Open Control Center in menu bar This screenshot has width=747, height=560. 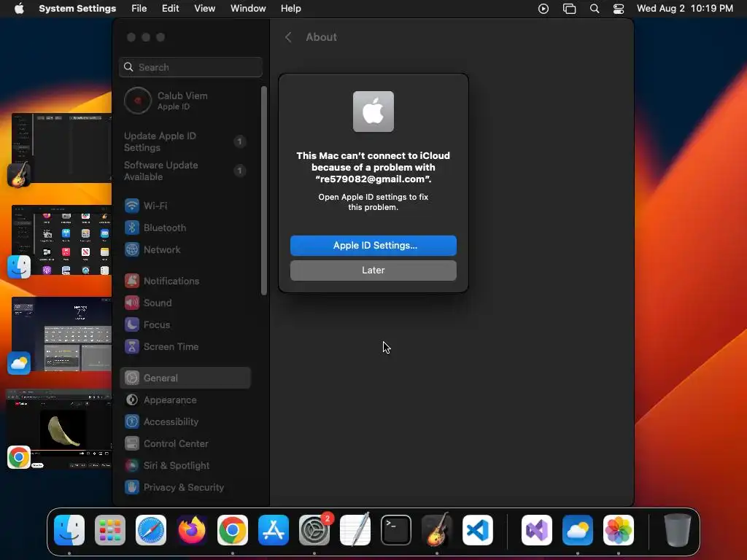(619, 9)
